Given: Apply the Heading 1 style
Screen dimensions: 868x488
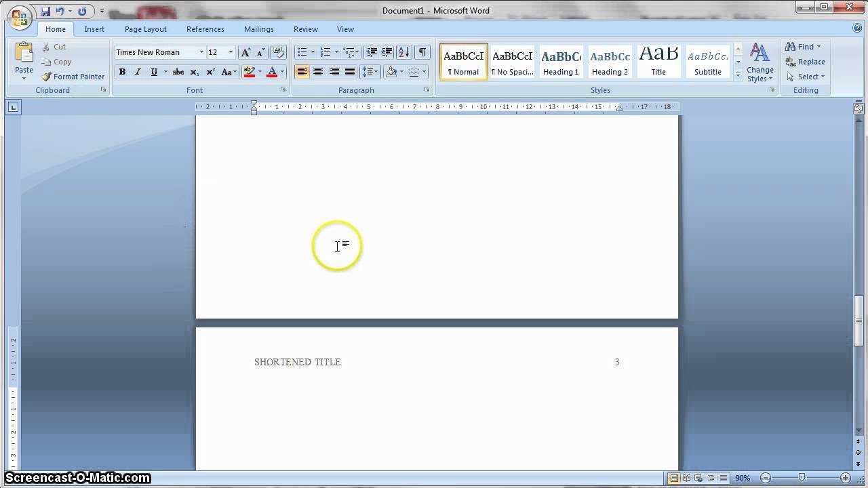Looking at the screenshot, I should point(561,61).
